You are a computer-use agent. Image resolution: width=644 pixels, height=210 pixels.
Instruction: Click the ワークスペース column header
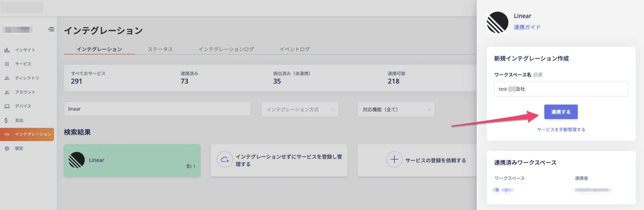click(509, 178)
